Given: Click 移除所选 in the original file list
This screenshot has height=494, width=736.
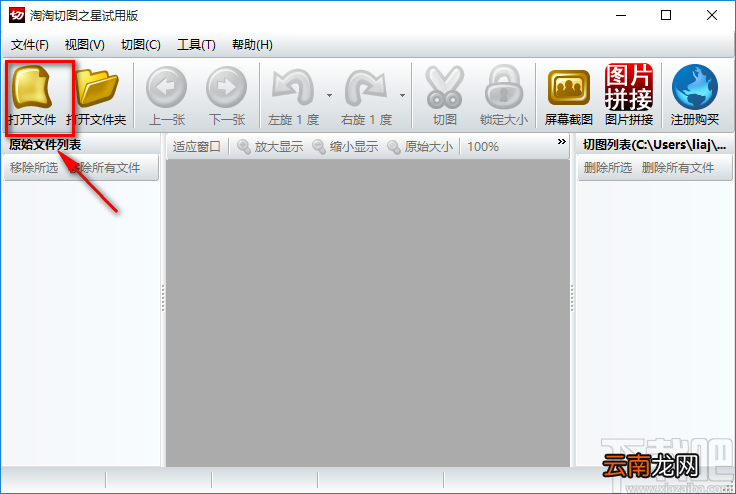Looking at the screenshot, I should tap(34, 168).
